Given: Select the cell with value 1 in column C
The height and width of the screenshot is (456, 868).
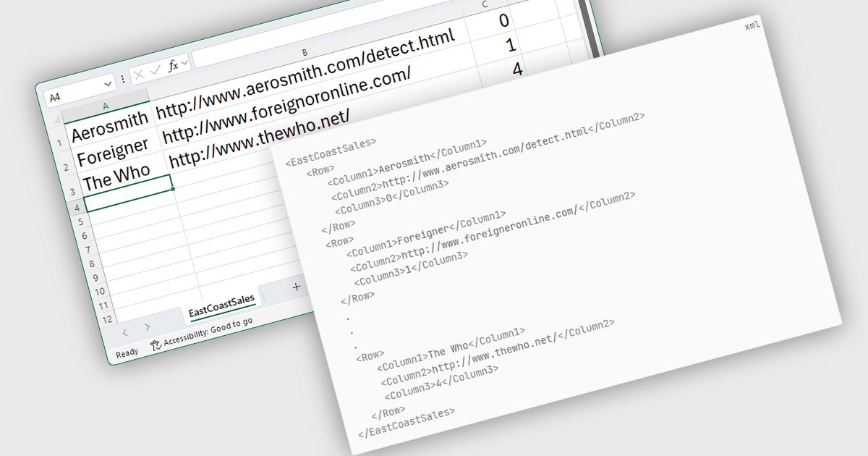Looking at the screenshot, I should [509, 45].
